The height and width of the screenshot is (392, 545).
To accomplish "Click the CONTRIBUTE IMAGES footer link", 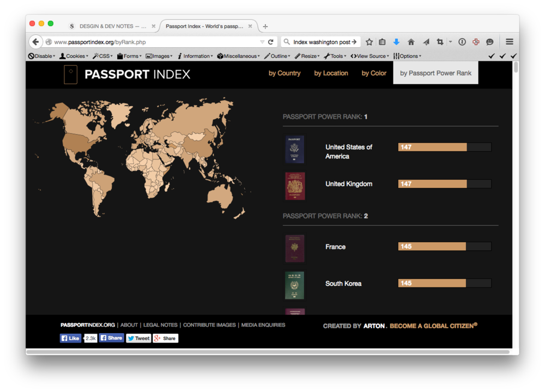I will click(x=209, y=325).
